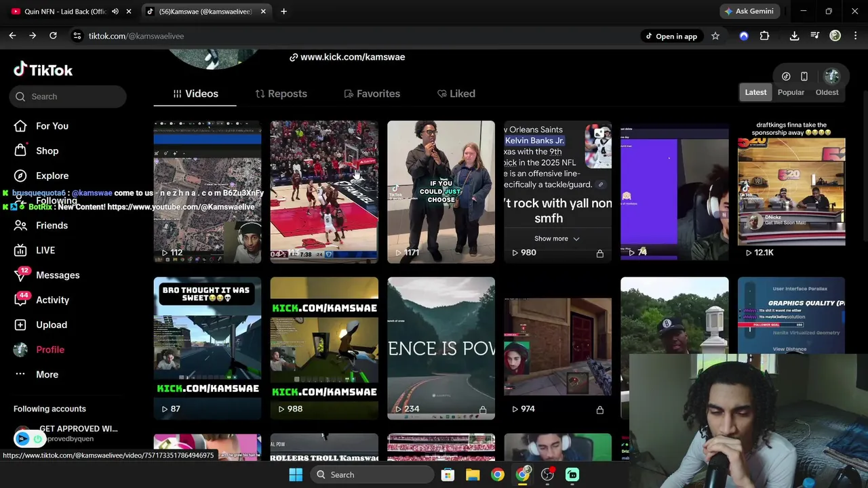Open the LIVE section
Screen dimensions: 868x488
[x=35, y=250]
